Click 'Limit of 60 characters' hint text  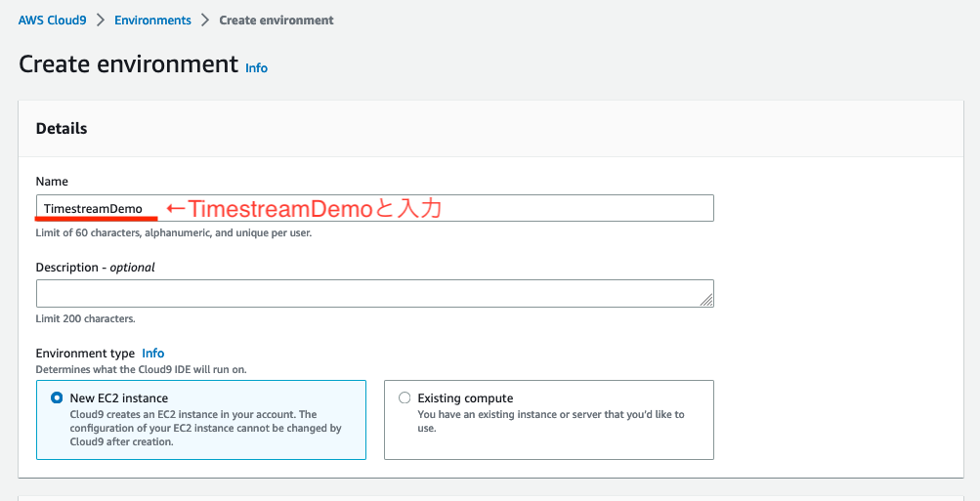pyautogui.click(x=174, y=233)
